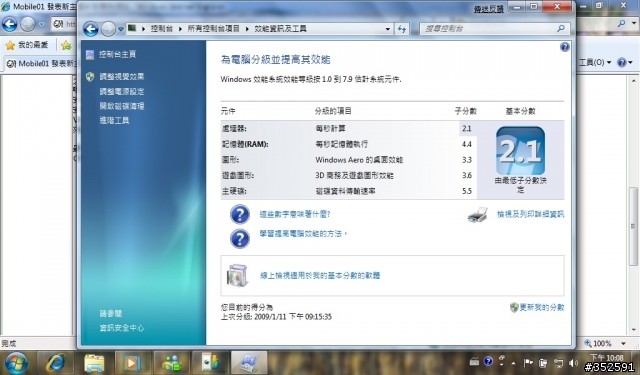640x375 pixels.
Task: Select 效能資訊及工具 in the breadcrumb
Action: [280, 29]
